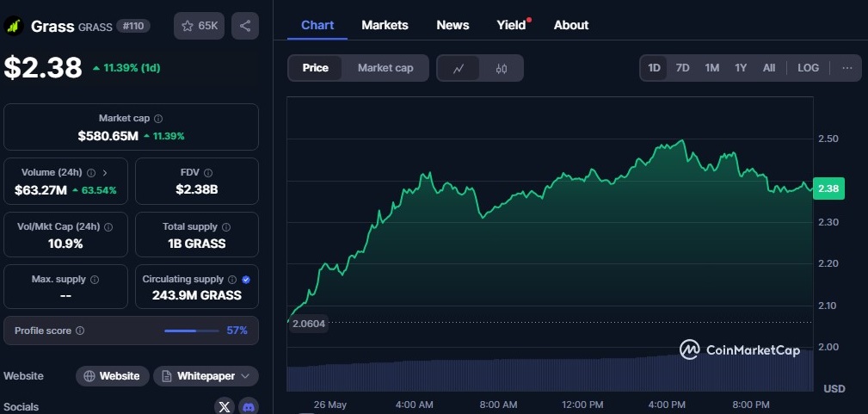The image size is (868, 414).
Task: Set chart range to 1M
Action: (x=712, y=68)
